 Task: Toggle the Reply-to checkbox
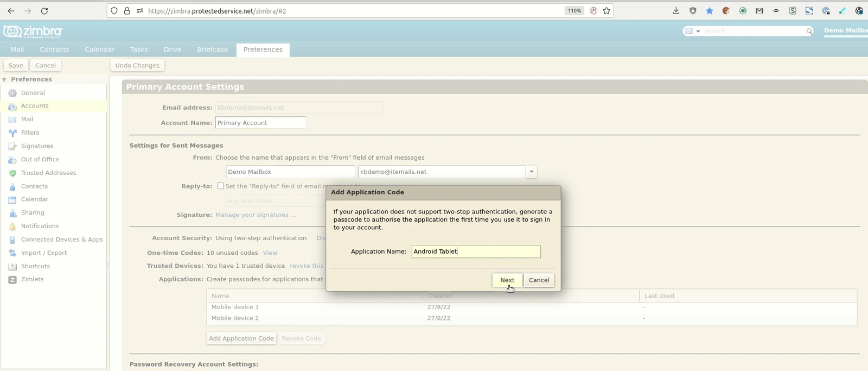pos(220,186)
